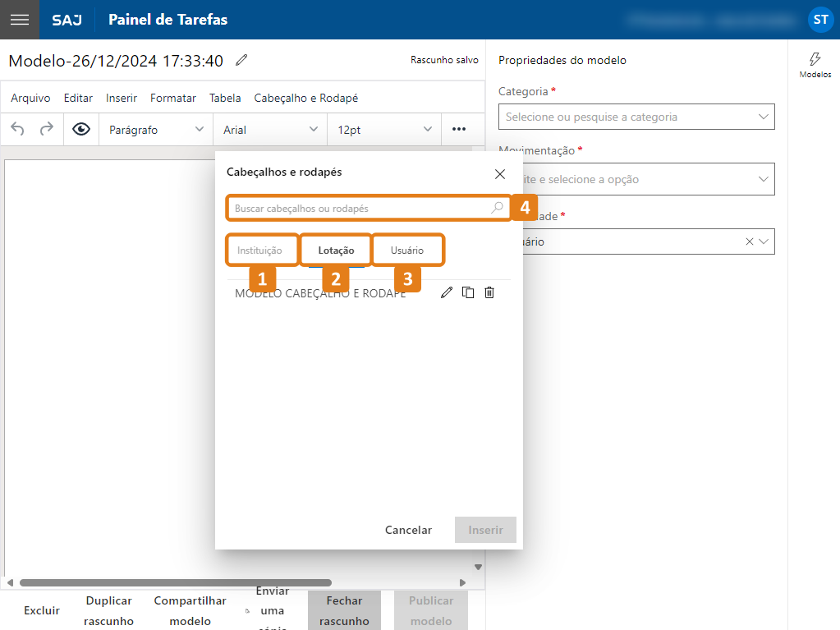Click the pencil icon beside the model title
The height and width of the screenshot is (630, 840).
point(241,60)
